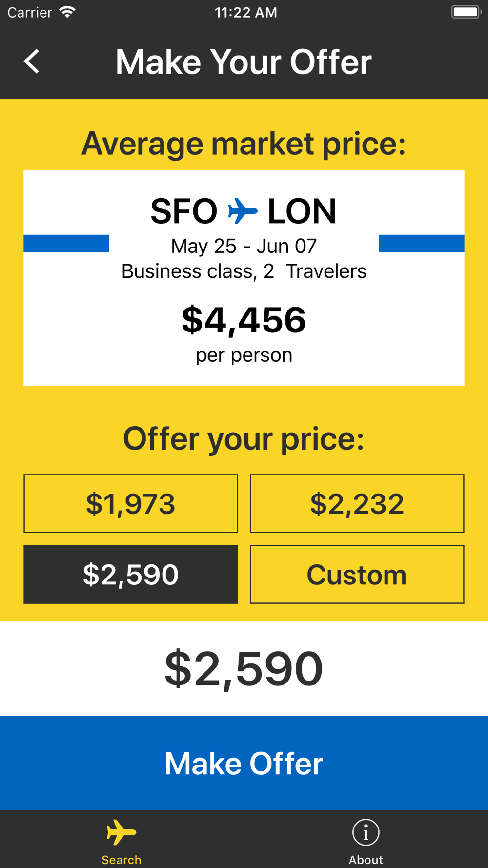Select the $2,232 offer price
488x868 pixels.
(x=357, y=503)
